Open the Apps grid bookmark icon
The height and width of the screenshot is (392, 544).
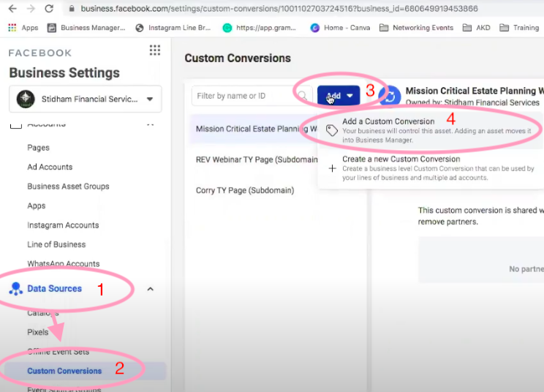12,28
